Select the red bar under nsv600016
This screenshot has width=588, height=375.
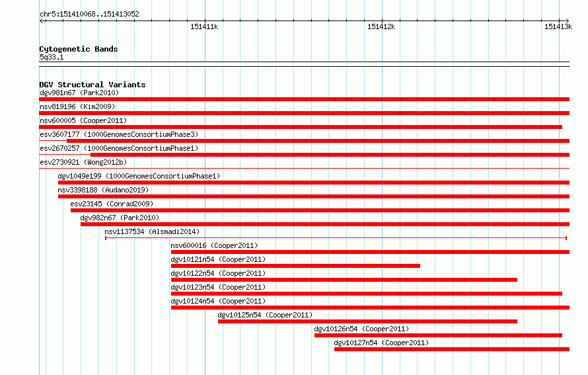tap(370, 252)
